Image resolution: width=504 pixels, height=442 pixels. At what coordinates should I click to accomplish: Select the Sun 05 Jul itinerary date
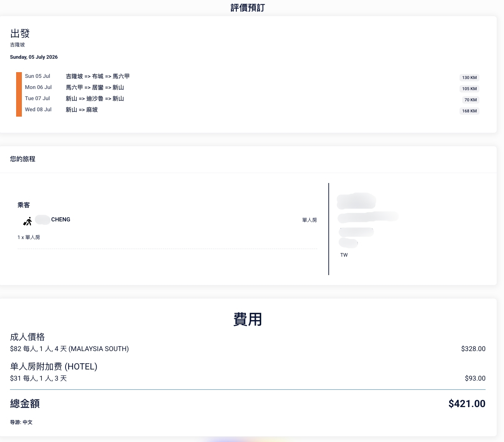coord(38,76)
